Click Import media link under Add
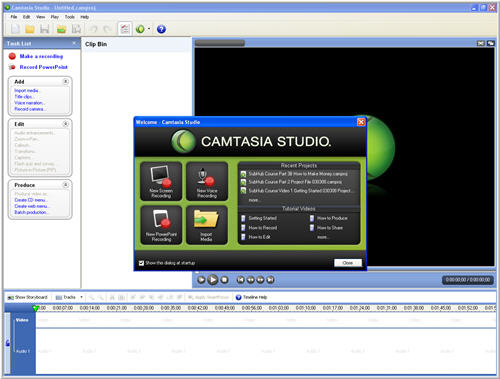This screenshot has width=500, height=379. tap(27, 90)
